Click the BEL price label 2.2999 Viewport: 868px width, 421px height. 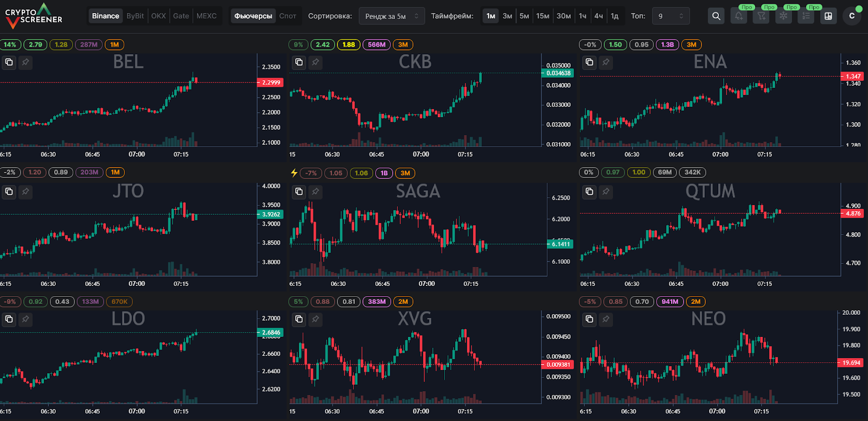point(270,82)
